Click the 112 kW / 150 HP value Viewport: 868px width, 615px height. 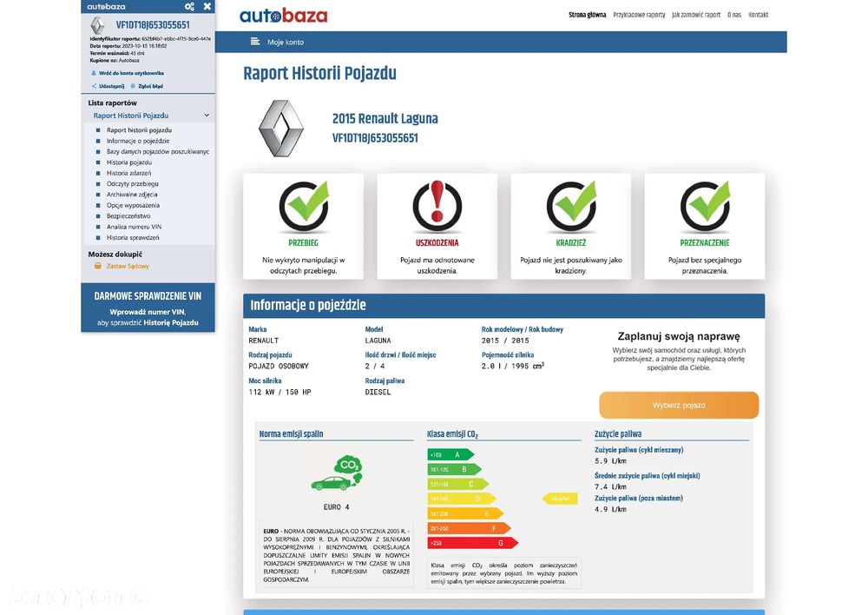pyautogui.click(x=280, y=393)
